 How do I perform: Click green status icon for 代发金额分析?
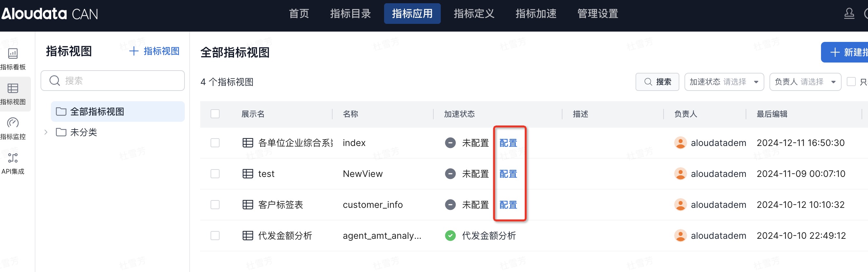coord(450,236)
